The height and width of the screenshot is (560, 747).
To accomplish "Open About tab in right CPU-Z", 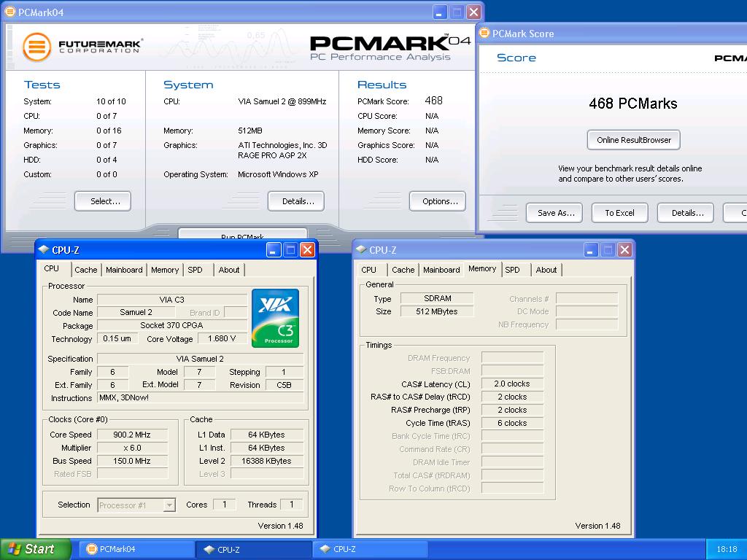I will [x=546, y=270].
